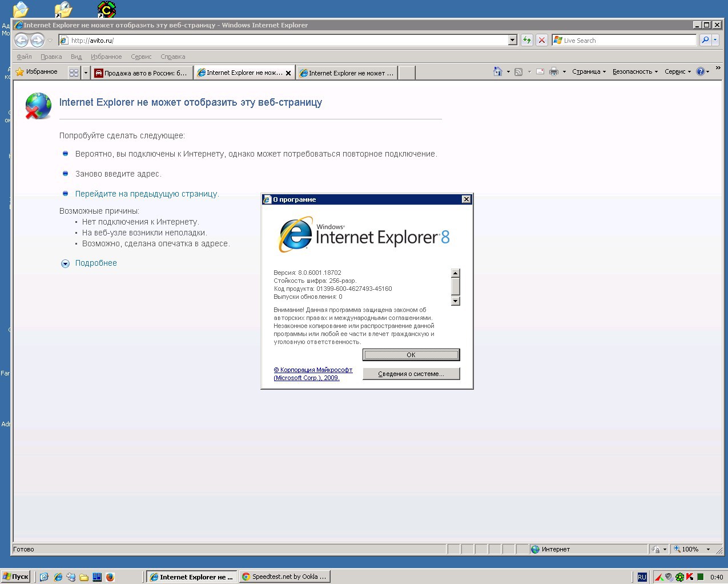Open the tab list dropdown arrow

pos(86,73)
